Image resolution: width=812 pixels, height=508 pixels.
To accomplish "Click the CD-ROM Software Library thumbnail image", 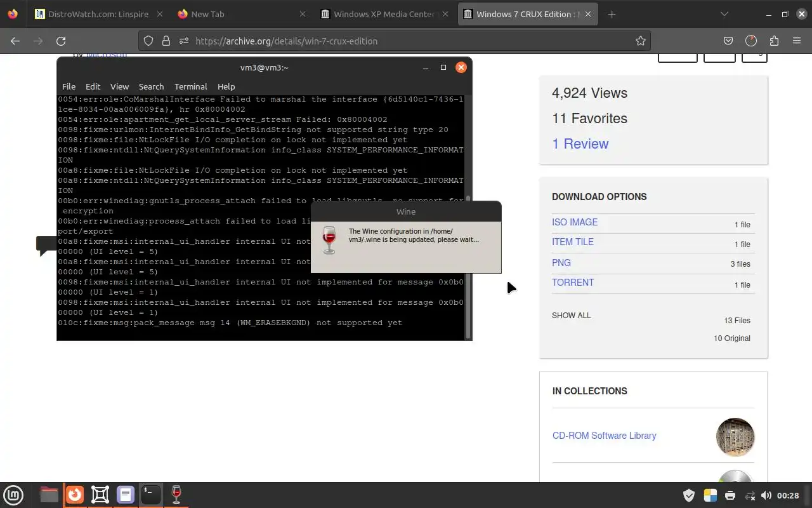I will coord(735,437).
